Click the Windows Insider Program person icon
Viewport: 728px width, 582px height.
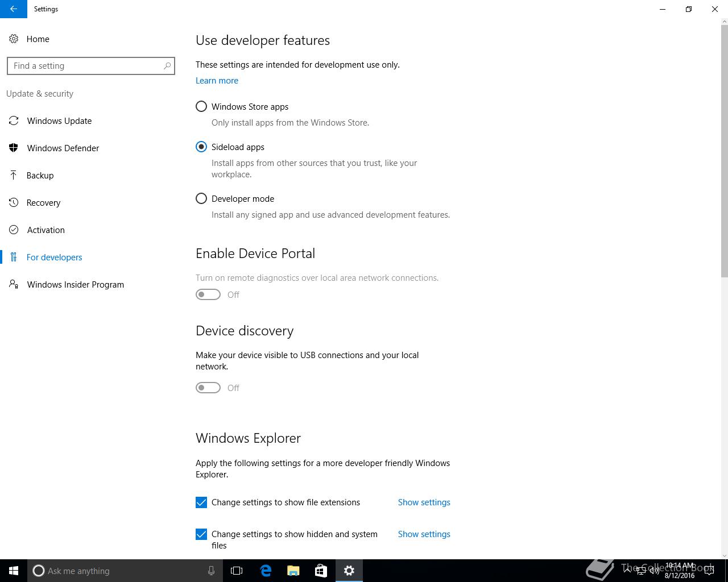pyautogui.click(x=14, y=284)
